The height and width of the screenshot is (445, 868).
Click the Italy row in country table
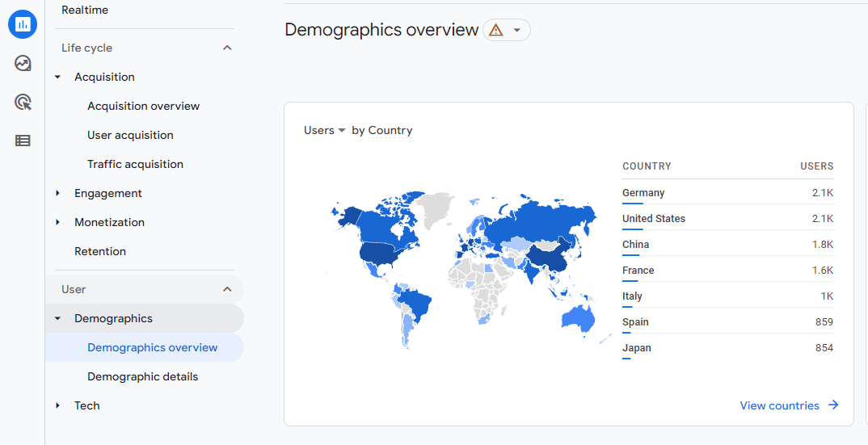click(x=727, y=296)
